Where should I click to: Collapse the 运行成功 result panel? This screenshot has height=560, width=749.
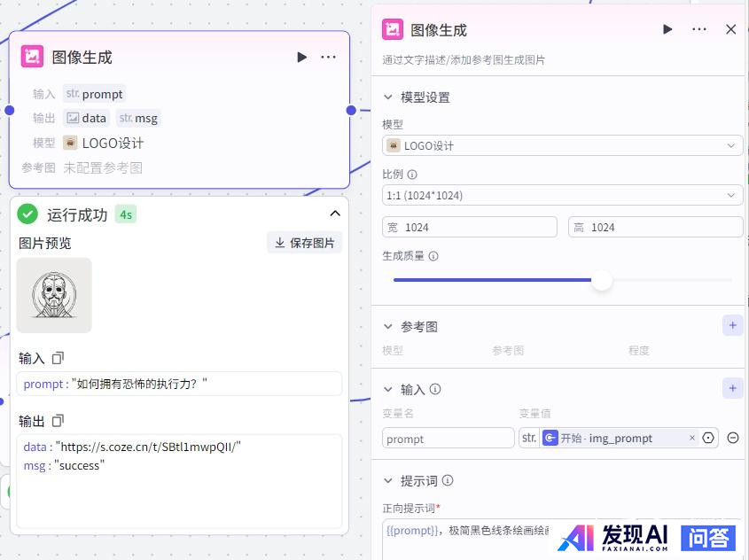[x=335, y=214]
